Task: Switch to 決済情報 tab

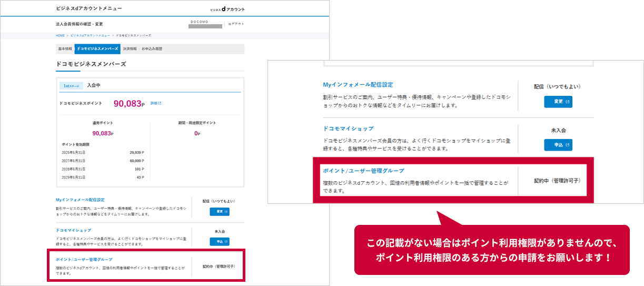Action: click(129, 48)
